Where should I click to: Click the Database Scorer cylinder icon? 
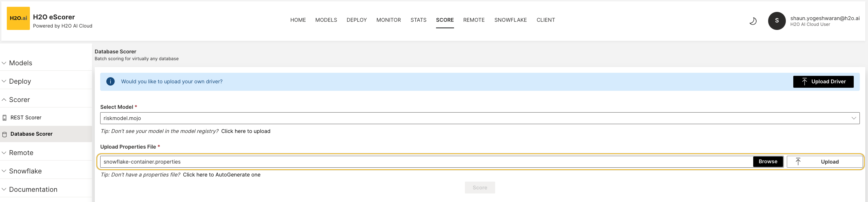[4, 134]
